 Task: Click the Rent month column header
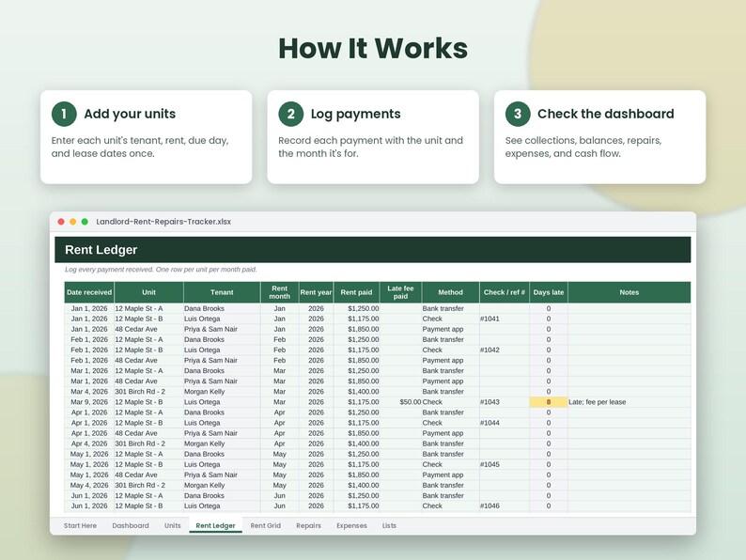coord(279,292)
